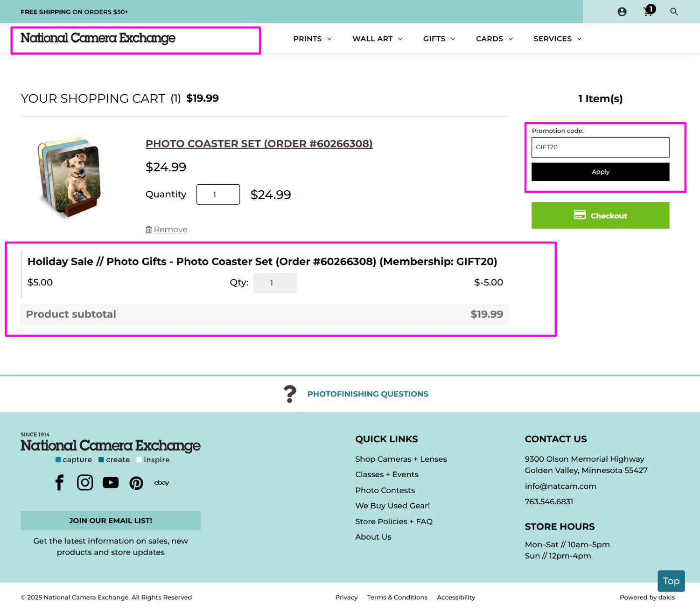The height and width of the screenshot is (612, 700).
Task: Click Powered by dakis link
Action: coord(647,598)
